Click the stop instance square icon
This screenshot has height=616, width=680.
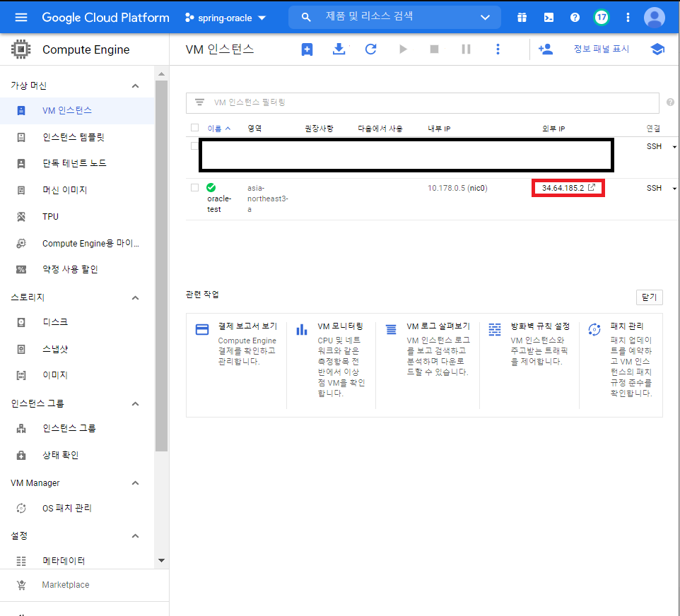[x=434, y=49]
